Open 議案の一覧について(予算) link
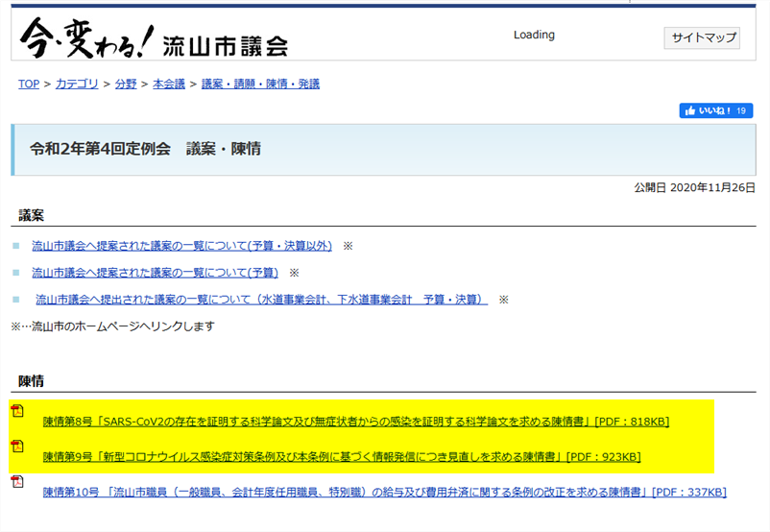Image resolution: width=770 pixels, height=532 pixels. (x=155, y=273)
